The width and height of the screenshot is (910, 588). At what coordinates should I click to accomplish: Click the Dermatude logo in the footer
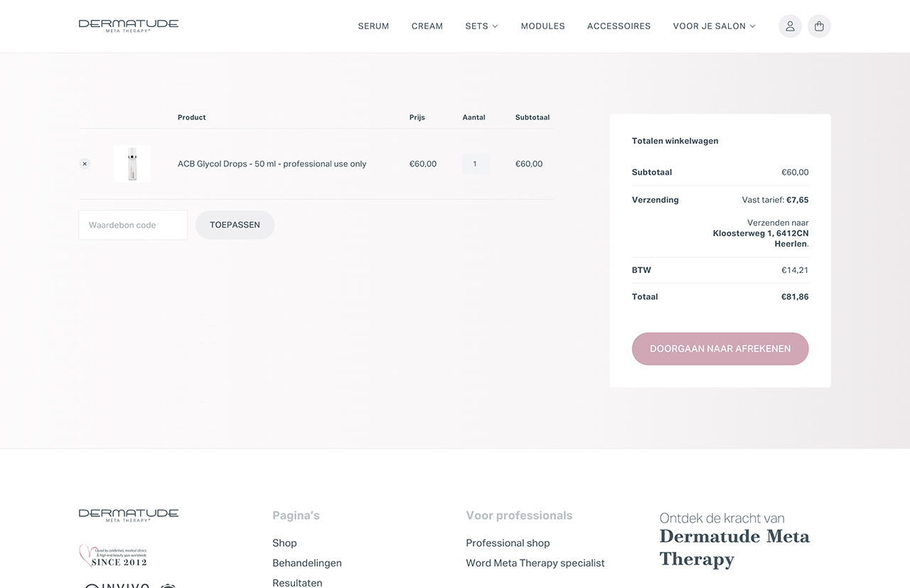click(129, 515)
